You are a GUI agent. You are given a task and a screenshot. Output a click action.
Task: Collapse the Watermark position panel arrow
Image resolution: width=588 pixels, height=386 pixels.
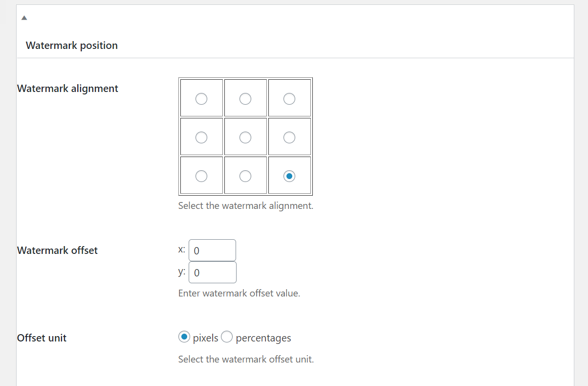[x=24, y=18]
